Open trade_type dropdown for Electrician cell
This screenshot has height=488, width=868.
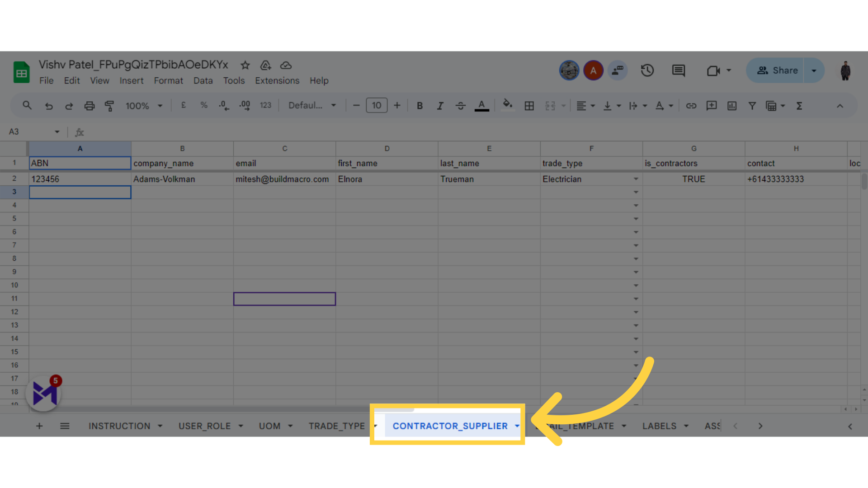point(636,179)
